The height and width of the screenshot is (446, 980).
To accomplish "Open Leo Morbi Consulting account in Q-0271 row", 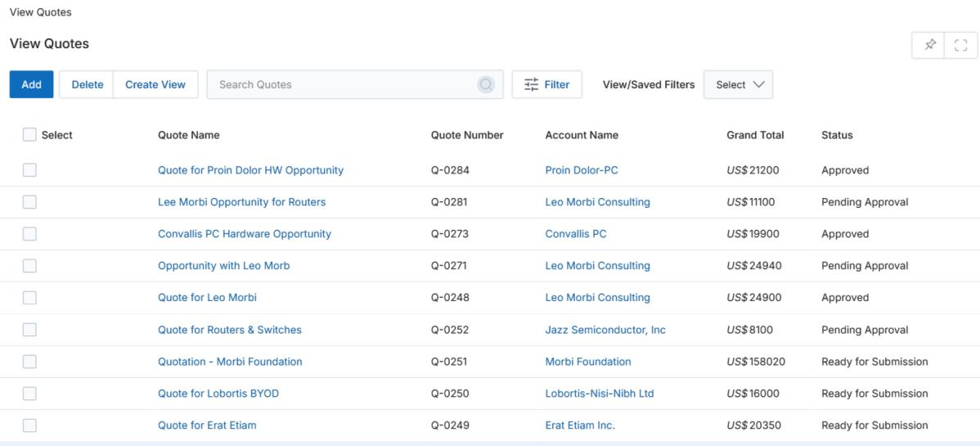I will pyautogui.click(x=597, y=266).
